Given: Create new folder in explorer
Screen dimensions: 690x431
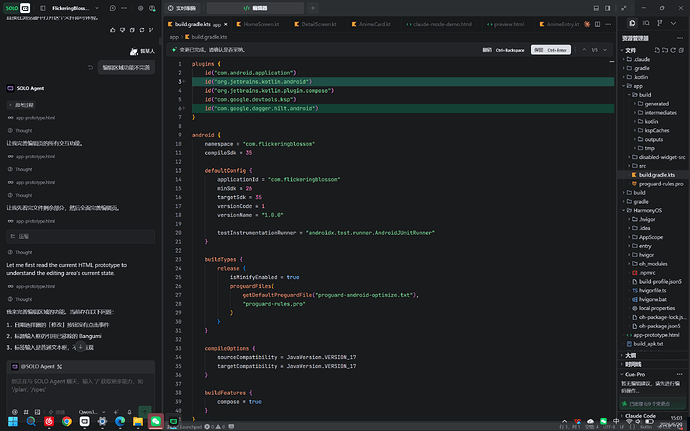Looking at the screenshot, I should pyautogui.click(x=665, y=50).
